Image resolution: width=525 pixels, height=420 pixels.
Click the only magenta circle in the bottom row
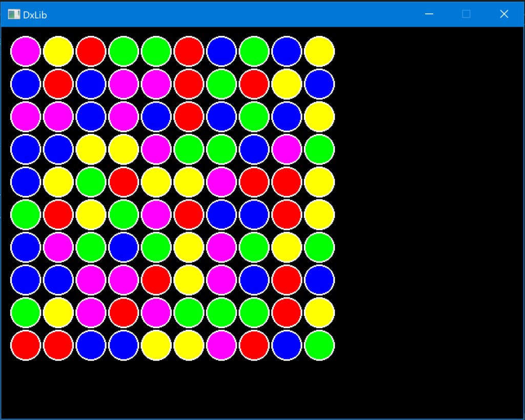click(221, 346)
